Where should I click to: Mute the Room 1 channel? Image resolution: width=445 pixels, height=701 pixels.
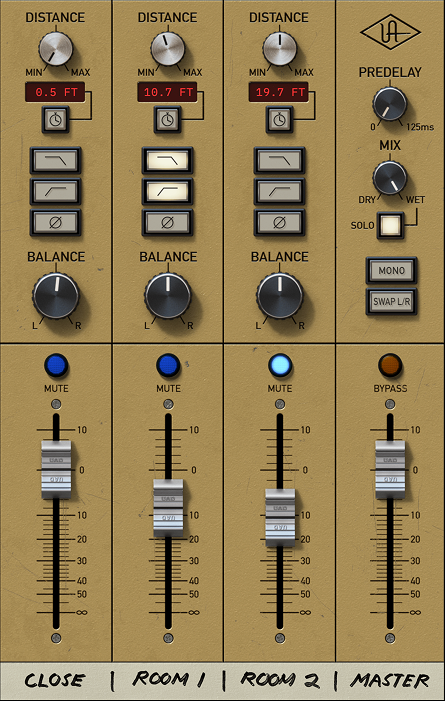[x=168, y=366]
